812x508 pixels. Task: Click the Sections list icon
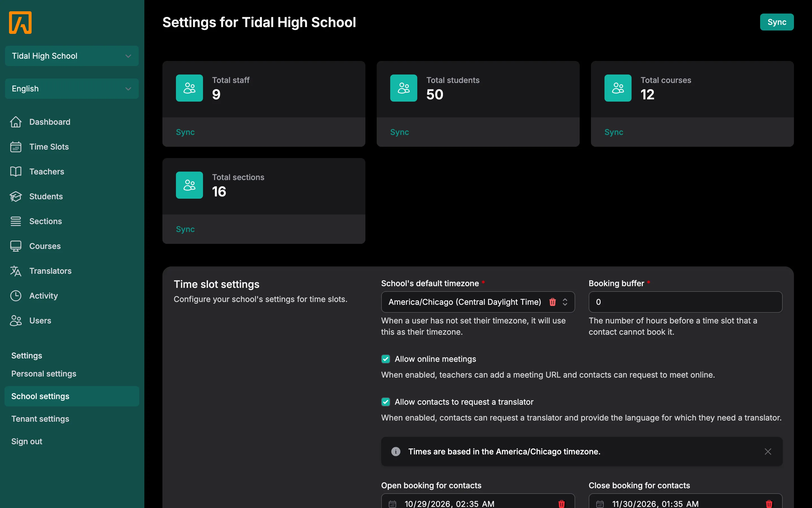pyautogui.click(x=16, y=222)
